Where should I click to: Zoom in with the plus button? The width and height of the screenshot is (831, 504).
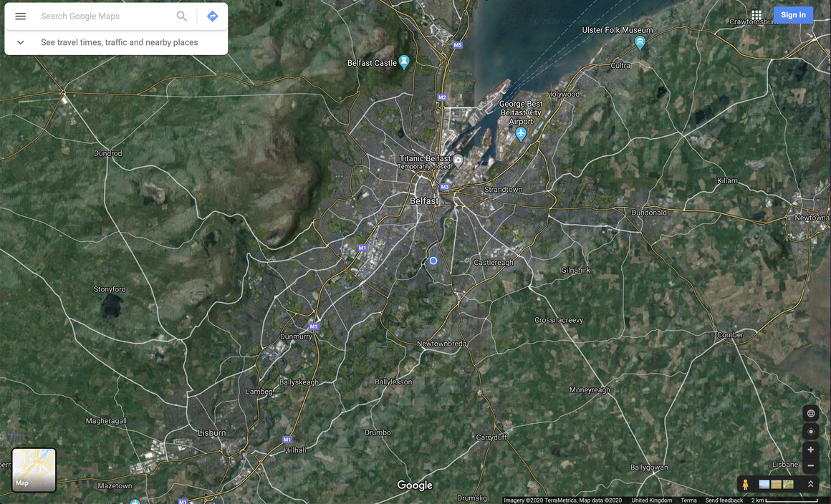[x=811, y=450]
